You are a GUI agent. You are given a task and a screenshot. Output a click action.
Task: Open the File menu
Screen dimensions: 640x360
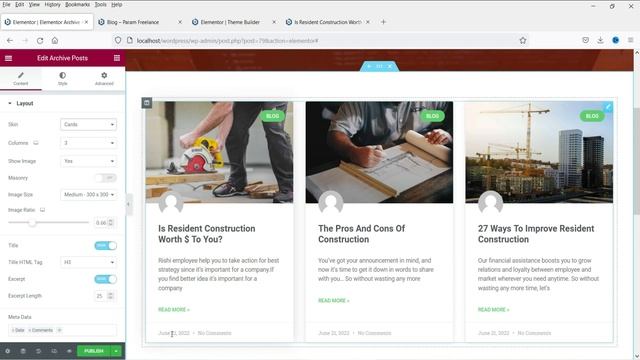7,4
